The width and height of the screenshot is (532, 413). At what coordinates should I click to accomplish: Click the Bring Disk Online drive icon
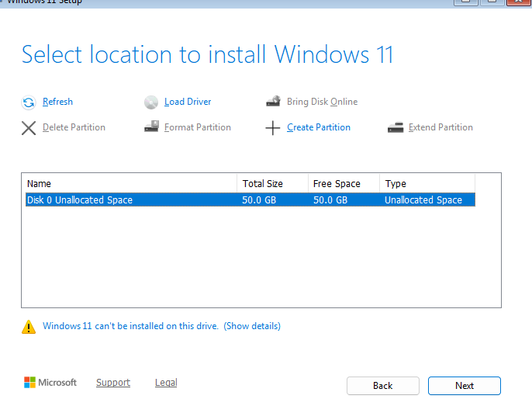(x=273, y=102)
